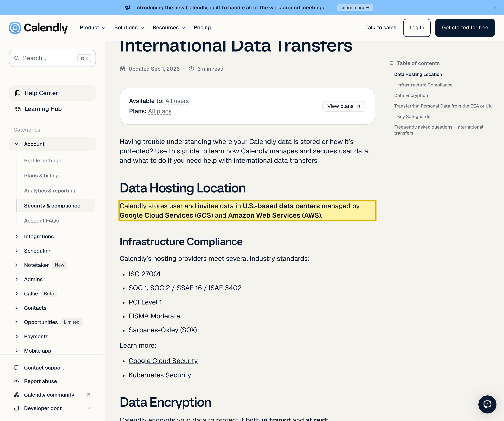The height and width of the screenshot is (421, 504).
Task: Click Talk to sales
Action: click(x=381, y=28)
